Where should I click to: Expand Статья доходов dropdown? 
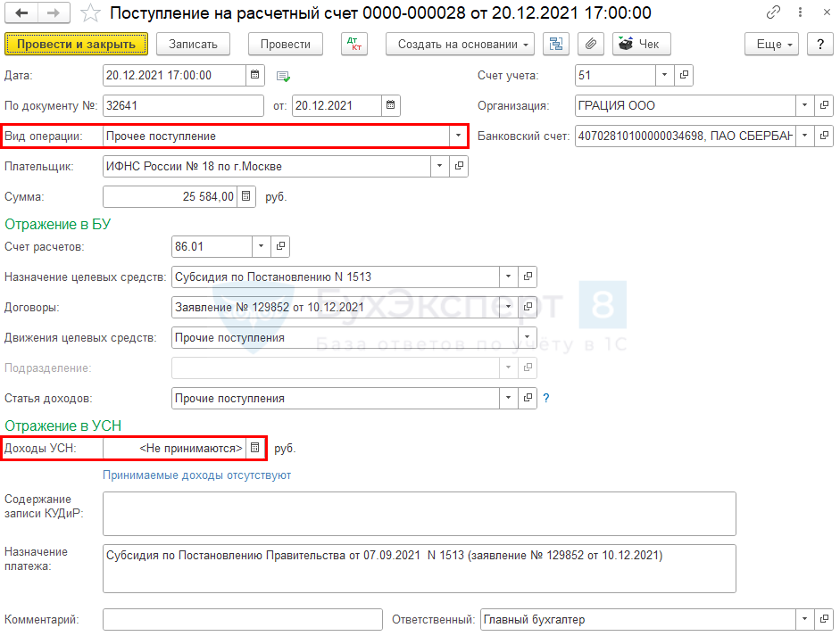click(509, 398)
